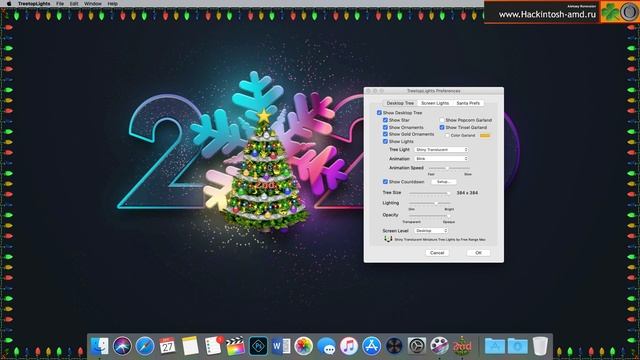
Task: Disable Show Gold Ornaments
Action: (x=385, y=134)
